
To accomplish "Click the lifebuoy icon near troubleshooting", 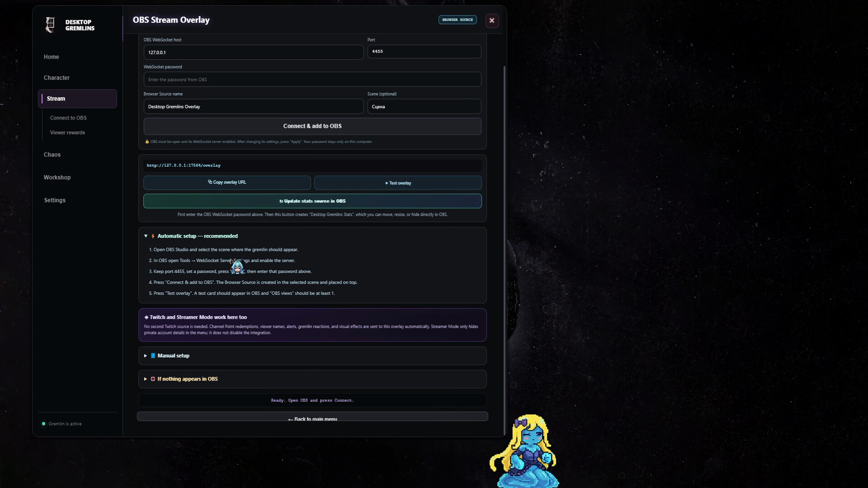I will click(x=153, y=379).
